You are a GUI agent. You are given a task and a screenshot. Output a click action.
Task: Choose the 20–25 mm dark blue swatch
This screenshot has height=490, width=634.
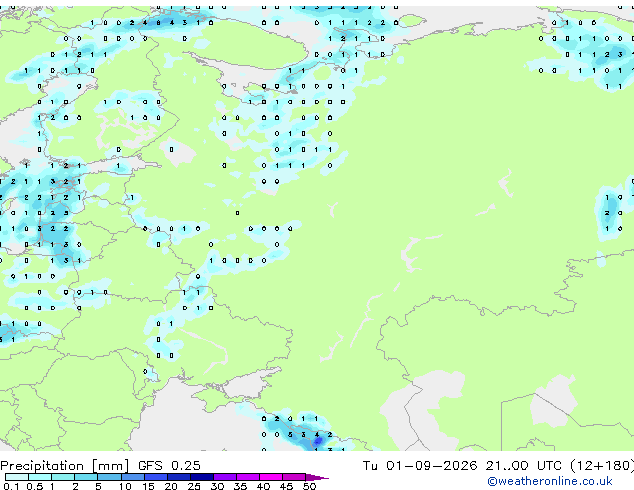tap(179, 477)
